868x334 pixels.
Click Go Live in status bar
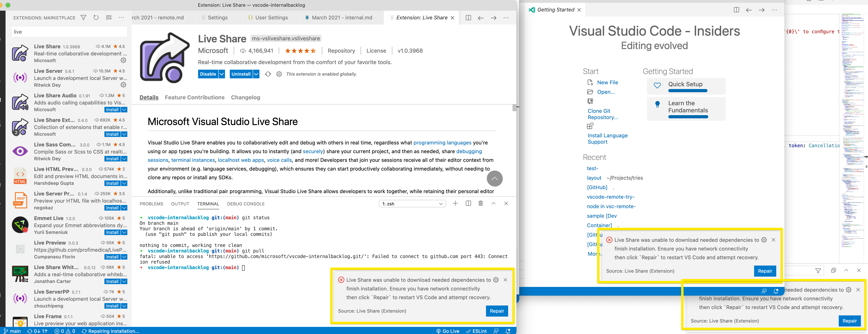(448, 331)
